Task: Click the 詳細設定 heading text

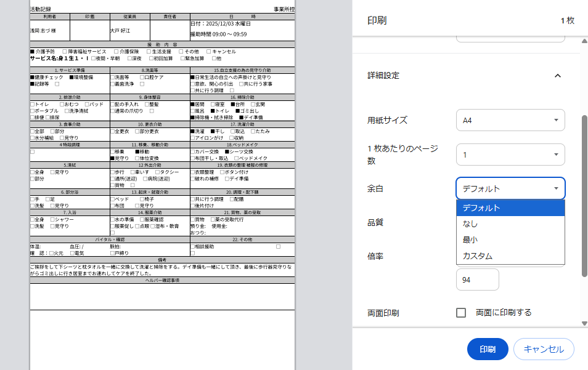Action: 383,76
